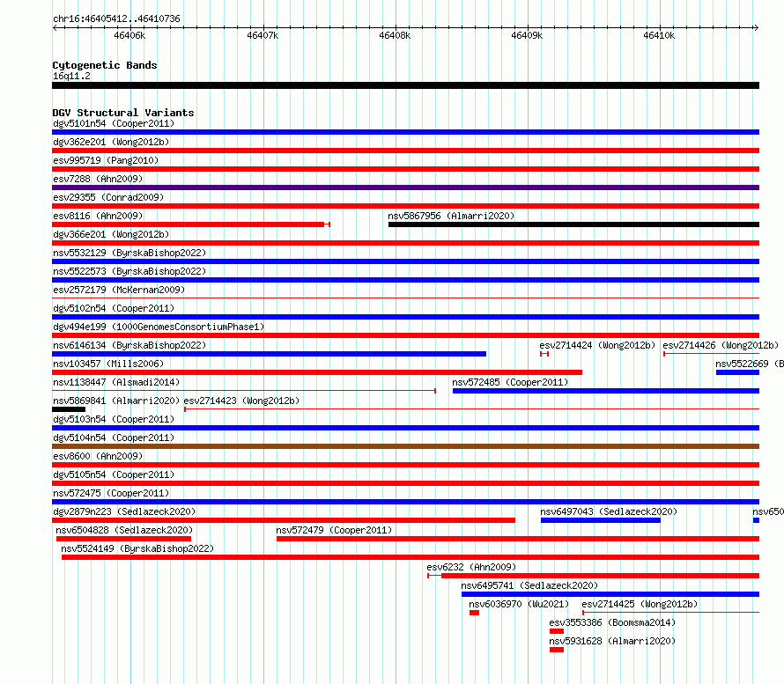Open nsv1138447 (Alsmadi2014) variant label
The image size is (784, 684).
point(116,382)
